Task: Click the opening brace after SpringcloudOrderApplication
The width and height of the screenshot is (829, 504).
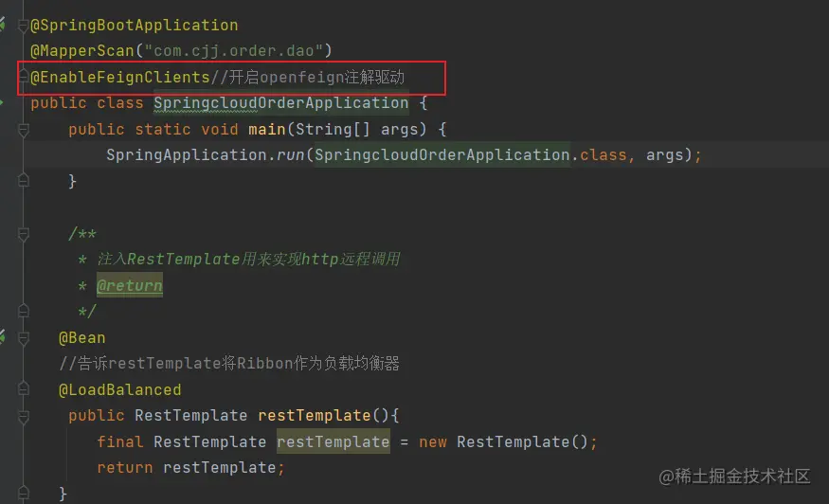Action: point(423,103)
